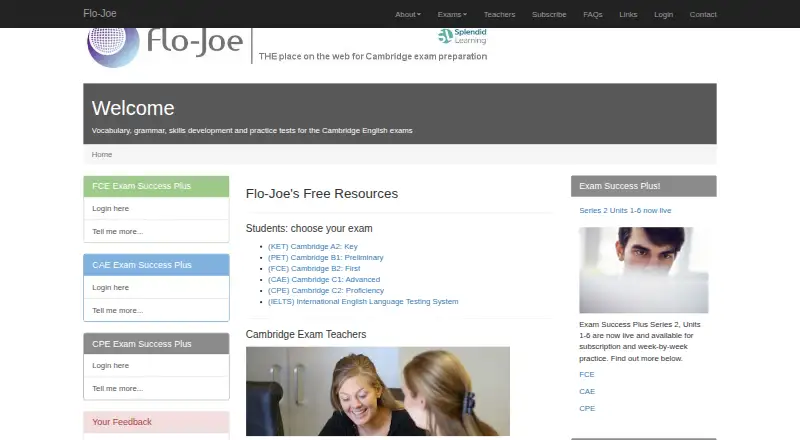Select Links in the navigation bar
The image size is (800, 440).
pyautogui.click(x=628, y=14)
